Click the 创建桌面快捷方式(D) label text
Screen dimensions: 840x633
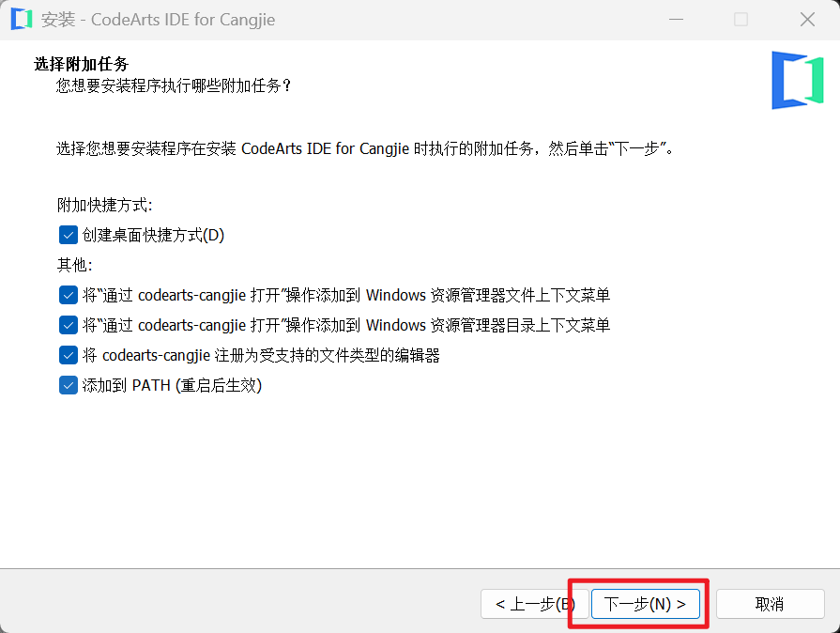point(153,235)
